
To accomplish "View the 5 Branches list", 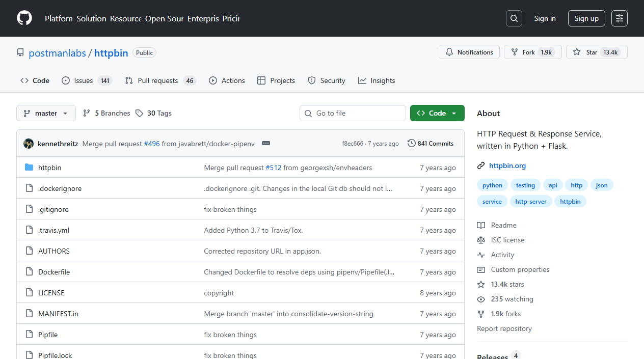I will pos(106,113).
